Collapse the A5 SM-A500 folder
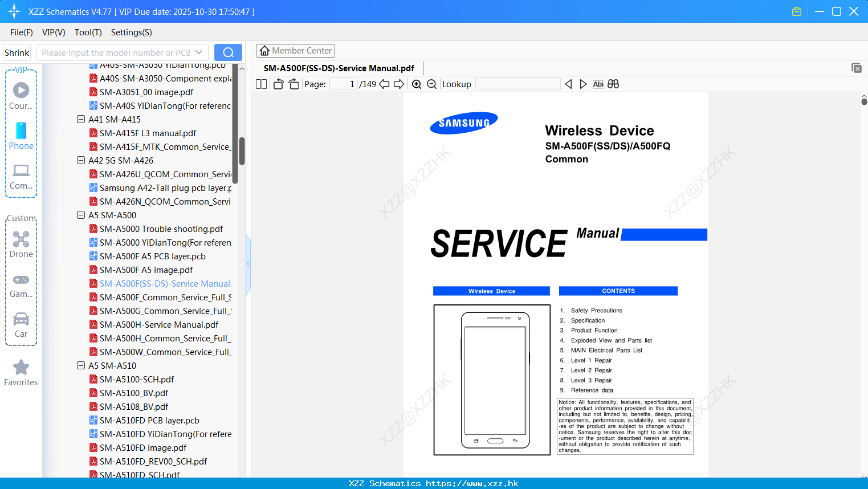Viewport: 868px width, 489px height. [81, 215]
